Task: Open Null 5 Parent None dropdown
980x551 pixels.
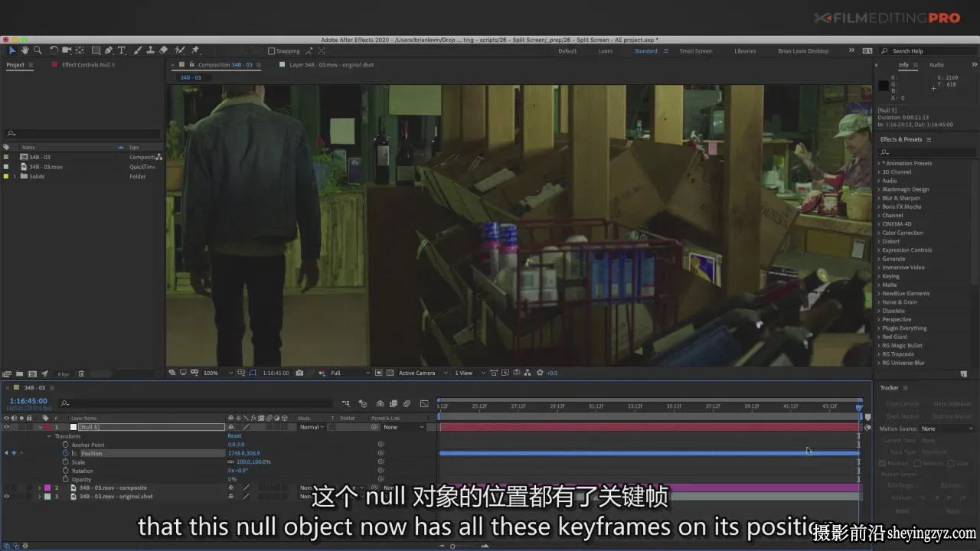Action: click(403, 427)
